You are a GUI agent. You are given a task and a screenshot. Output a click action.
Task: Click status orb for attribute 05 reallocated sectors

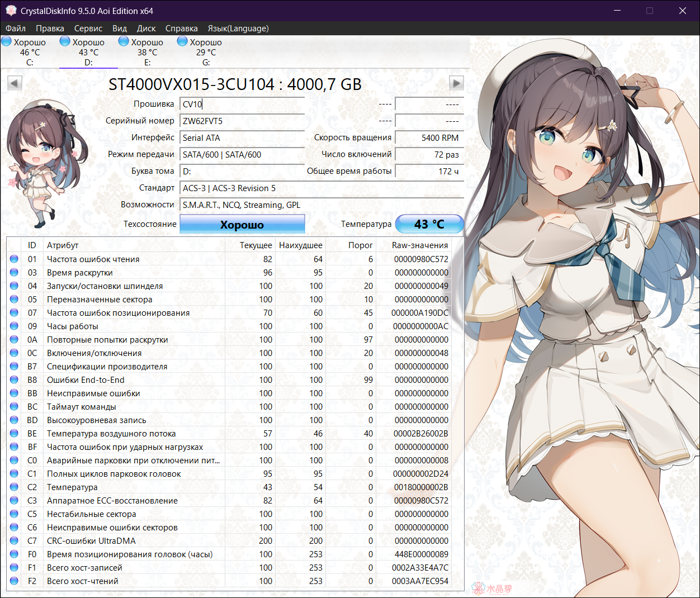pyautogui.click(x=14, y=299)
